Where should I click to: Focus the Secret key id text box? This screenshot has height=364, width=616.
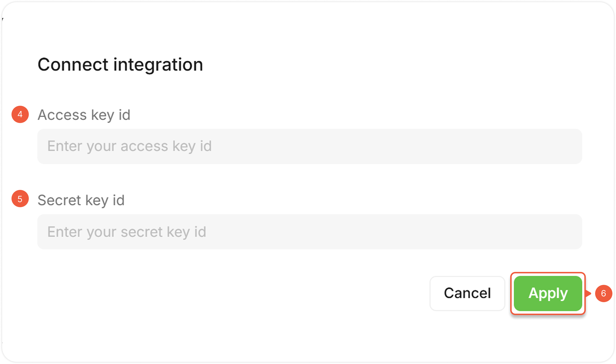click(309, 232)
